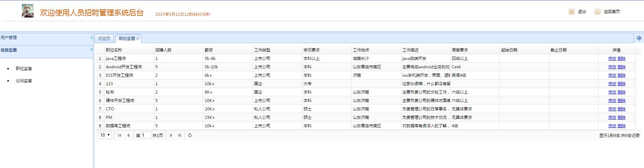Expand the 用户管理 panel
Image resolution: width=644 pixels, height=168 pixels.
91,38
